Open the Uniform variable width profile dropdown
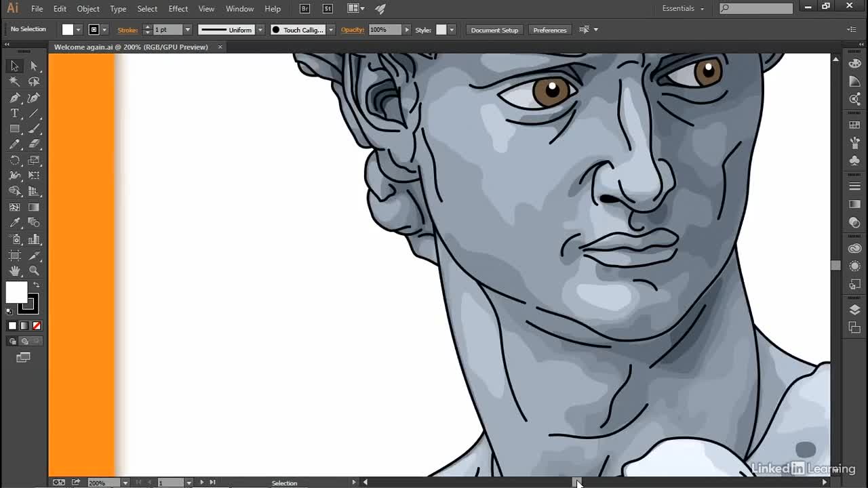This screenshot has height=488, width=868. pyautogui.click(x=260, y=30)
